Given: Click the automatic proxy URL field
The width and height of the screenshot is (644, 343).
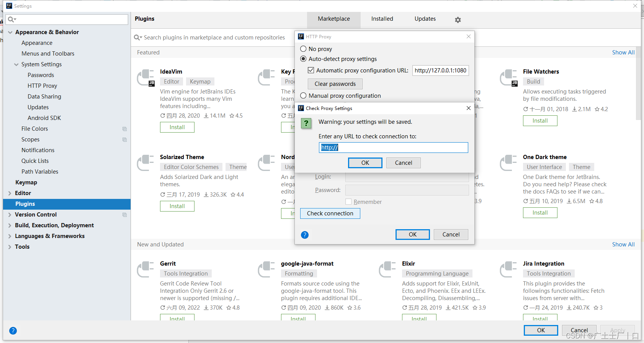Looking at the screenshot, I should click(x=440, y=71).
